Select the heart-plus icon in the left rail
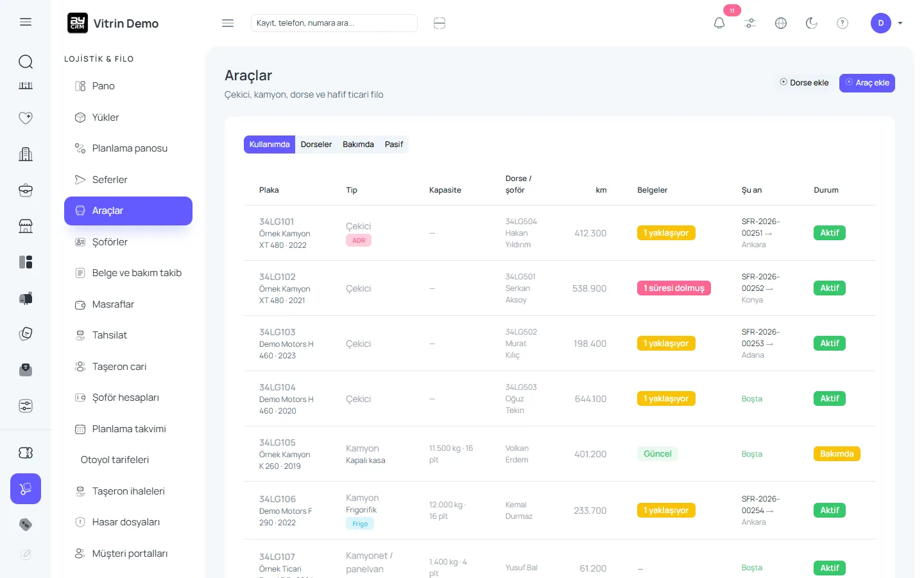Image resolution: width=924 pixels, height=578 pixels. click(26, 118)
